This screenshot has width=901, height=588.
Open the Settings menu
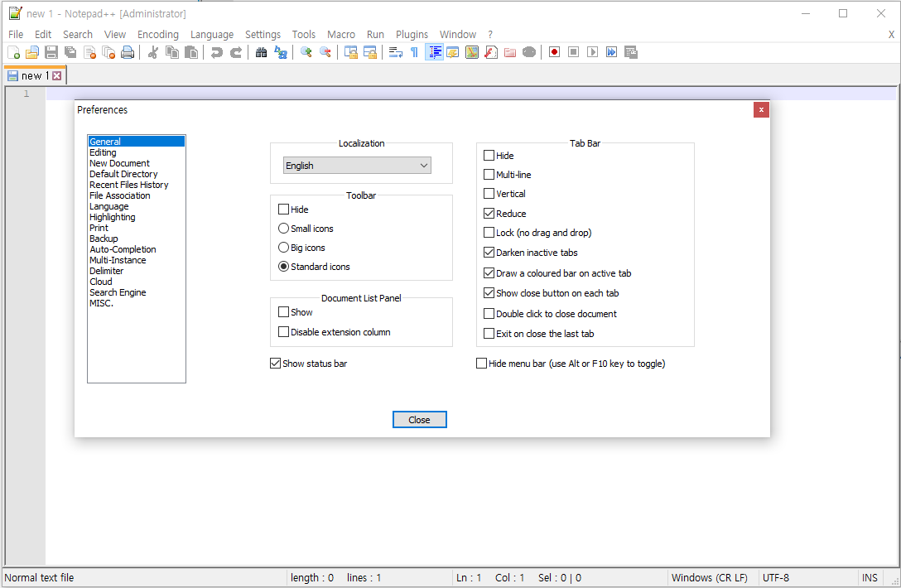coord(263,35)
